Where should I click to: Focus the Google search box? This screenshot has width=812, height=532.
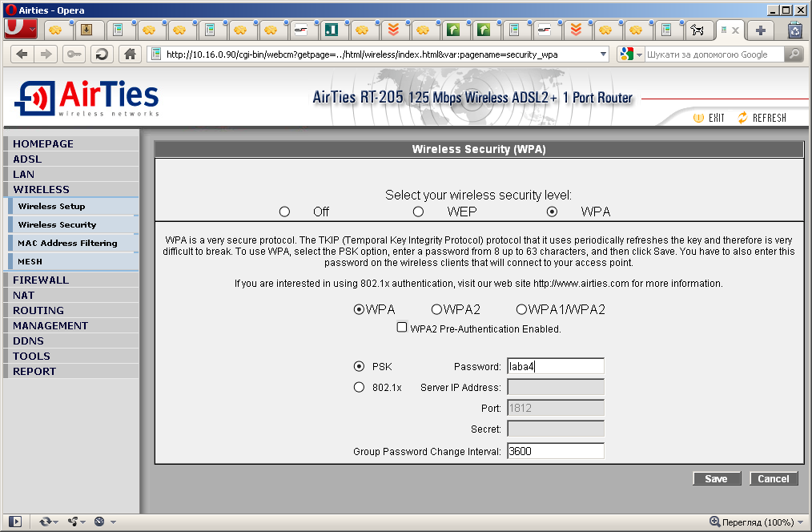click(x=714, y=54)
